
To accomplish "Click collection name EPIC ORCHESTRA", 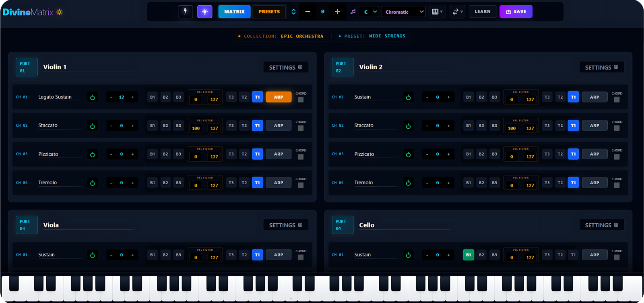I will pos(302,36).
